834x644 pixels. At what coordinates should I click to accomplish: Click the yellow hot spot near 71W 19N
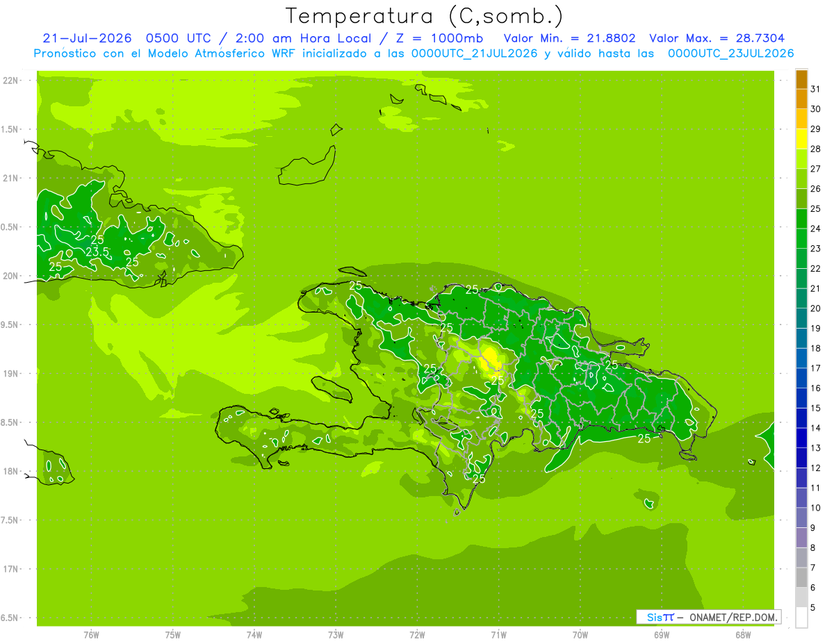tap(491, 358)
